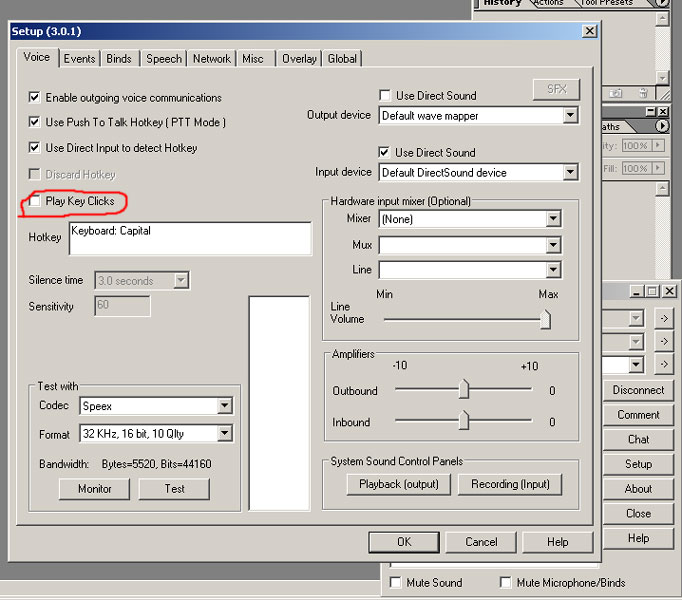Open the Output device dropdown
This screenshot has width=682, height=600.
tap(570, 116)
